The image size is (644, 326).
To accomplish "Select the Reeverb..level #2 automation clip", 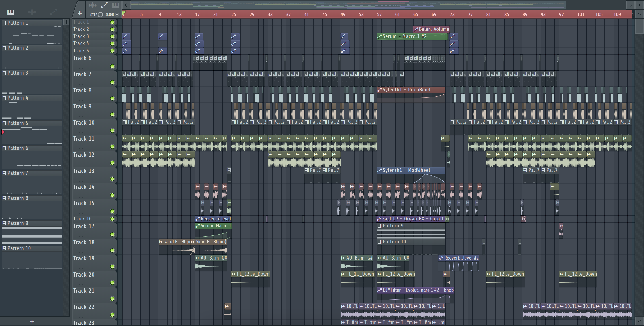I will point(459,262).
